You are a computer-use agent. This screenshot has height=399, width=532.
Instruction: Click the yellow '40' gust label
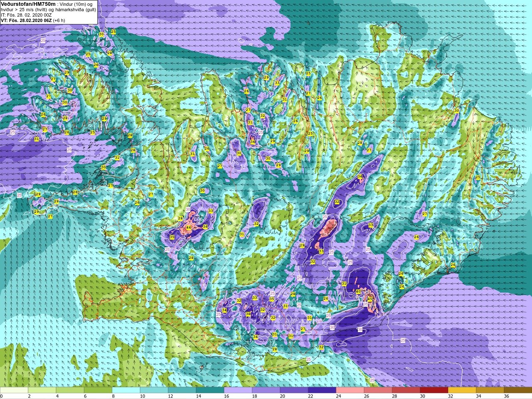coord(358,292)
